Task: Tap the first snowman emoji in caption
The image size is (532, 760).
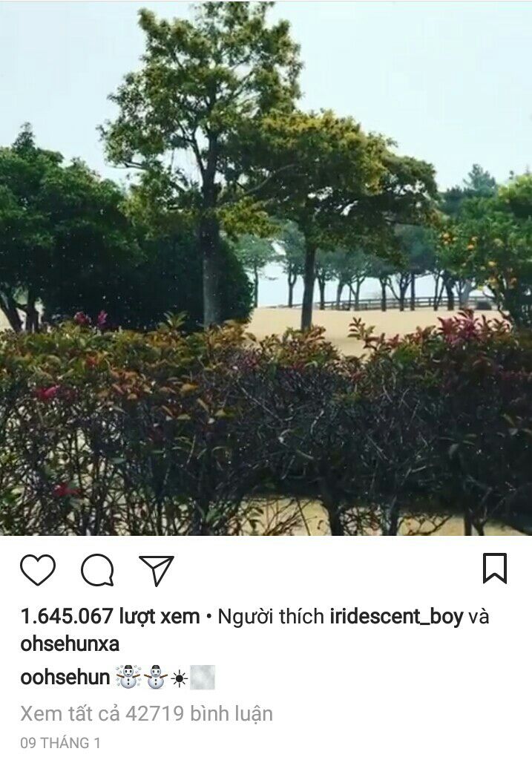Action: tap(128, 677)
